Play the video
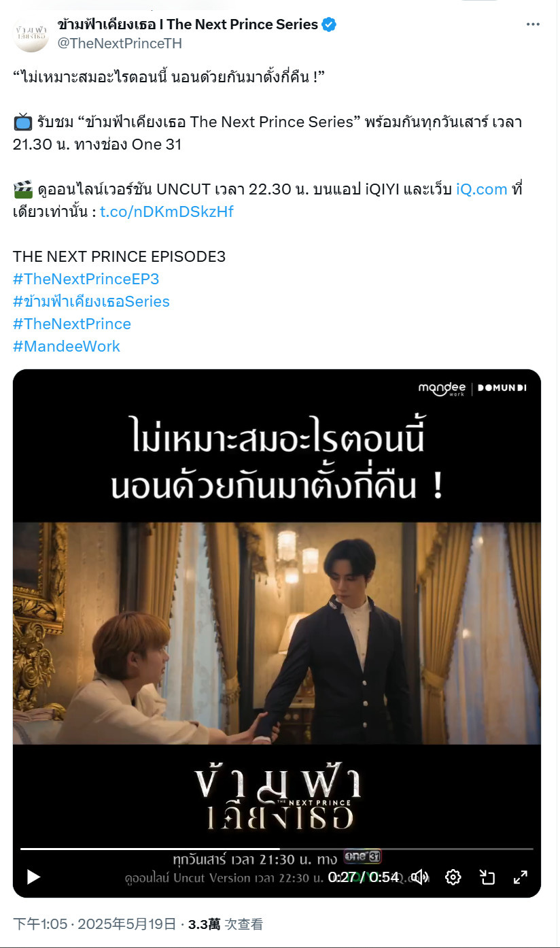 click(x=33, y=877)
